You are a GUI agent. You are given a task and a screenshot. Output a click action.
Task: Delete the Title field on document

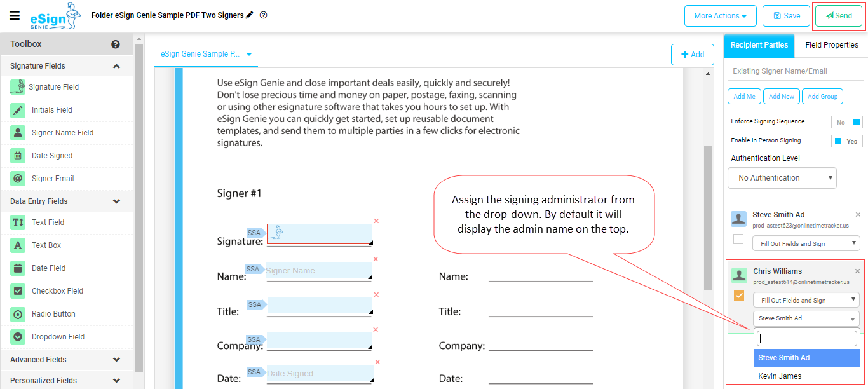point(376,295)
